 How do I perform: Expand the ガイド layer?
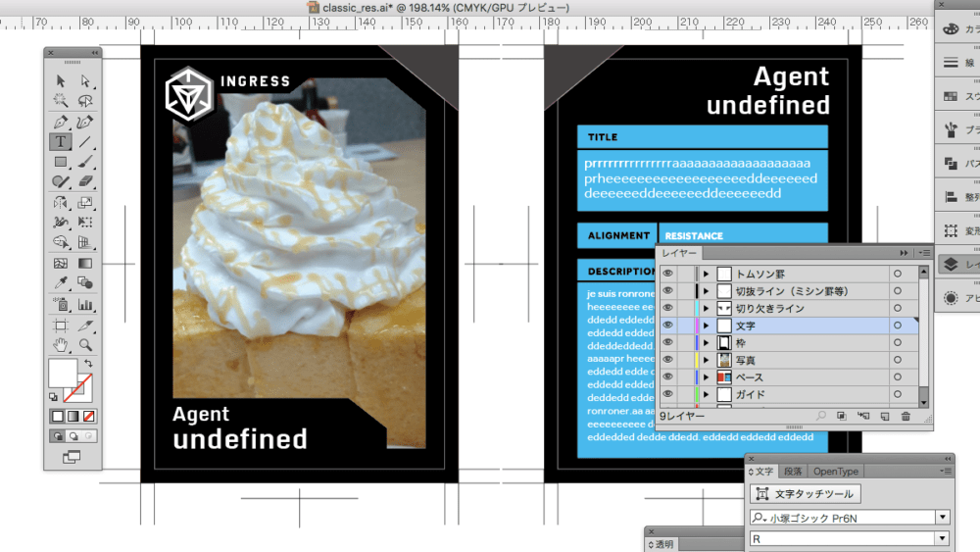[x=706, y=394]
